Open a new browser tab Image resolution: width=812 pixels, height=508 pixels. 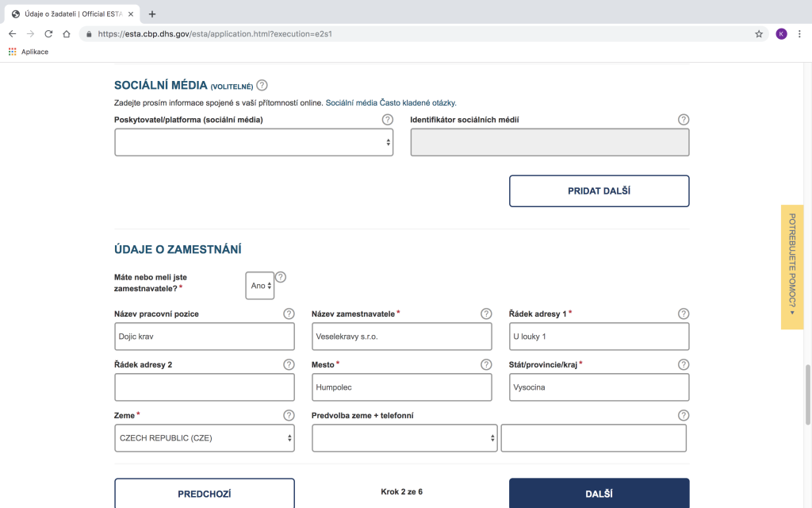click(152, 13)
